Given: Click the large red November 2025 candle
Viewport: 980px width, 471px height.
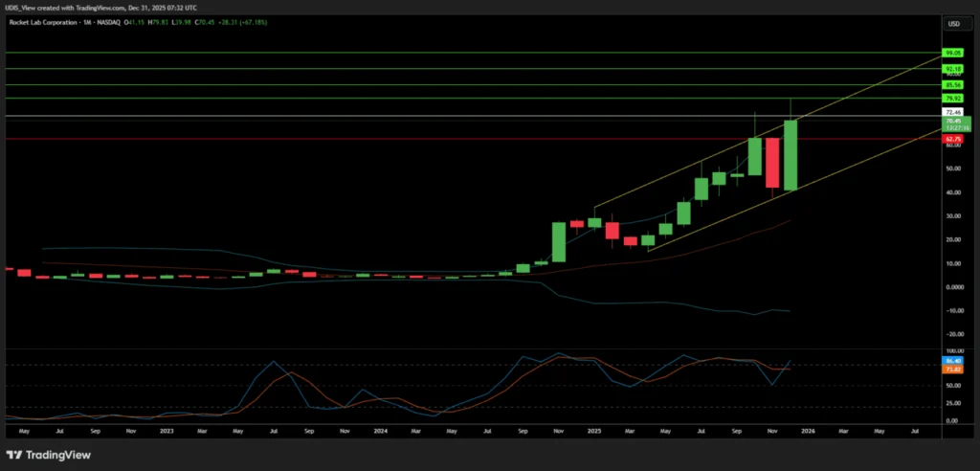Looking at the screenshot, I should (772, 163).
